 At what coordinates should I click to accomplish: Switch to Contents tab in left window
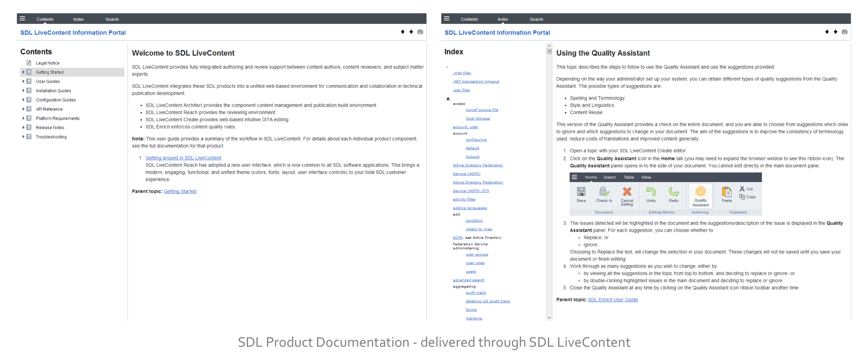click(x=45, y=19)
